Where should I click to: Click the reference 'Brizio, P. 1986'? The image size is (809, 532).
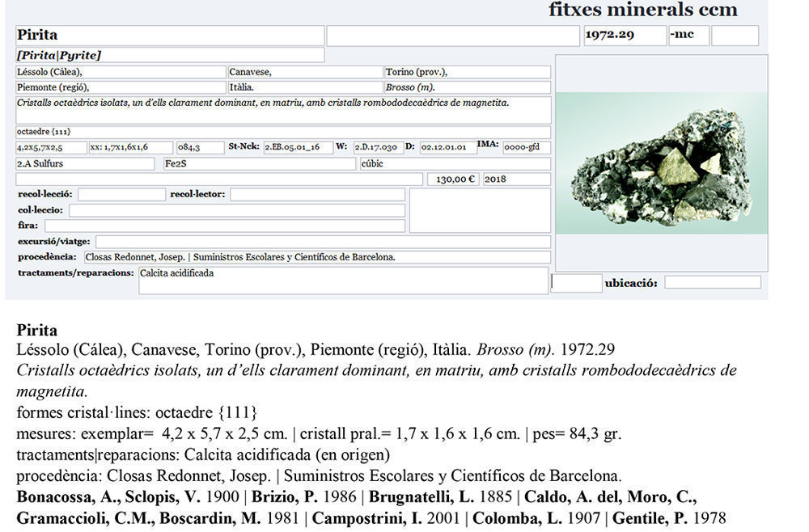pos(304,497)
